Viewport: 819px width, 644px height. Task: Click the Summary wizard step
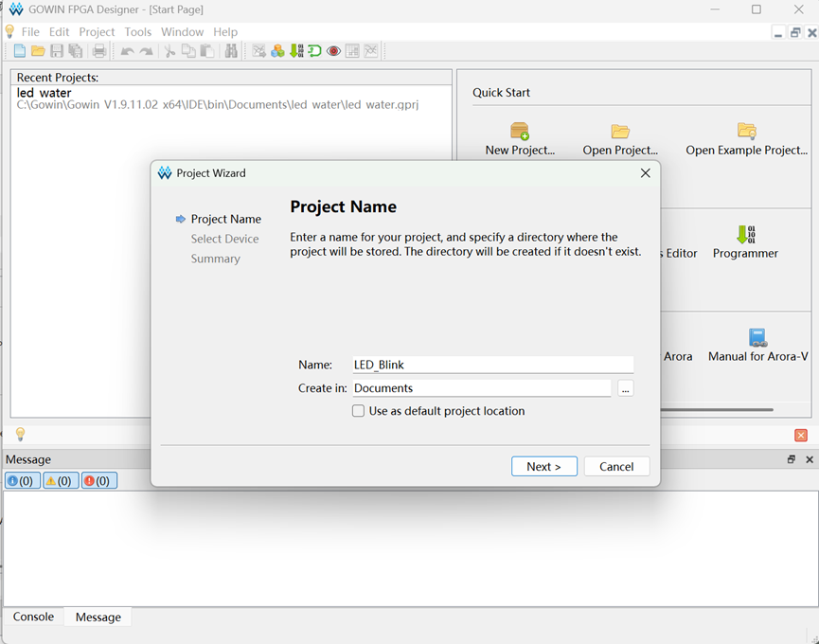point(215,259)
